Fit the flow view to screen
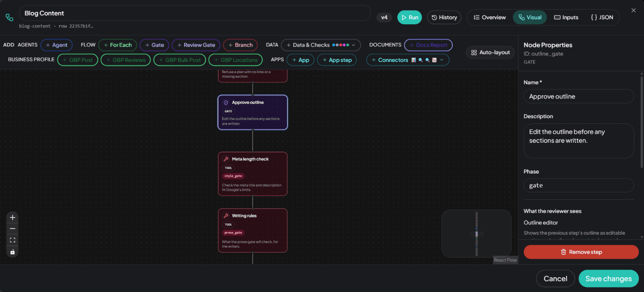The height and width of the screenshot is (292, 644). click(12, 240)
